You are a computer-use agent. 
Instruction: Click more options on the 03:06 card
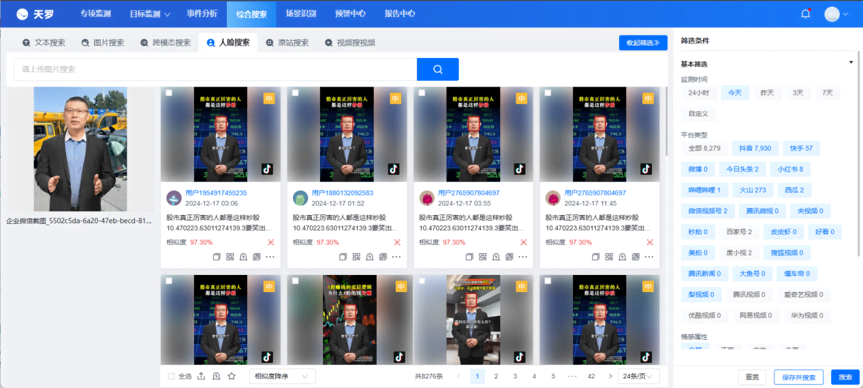click(x=270, y=257)
